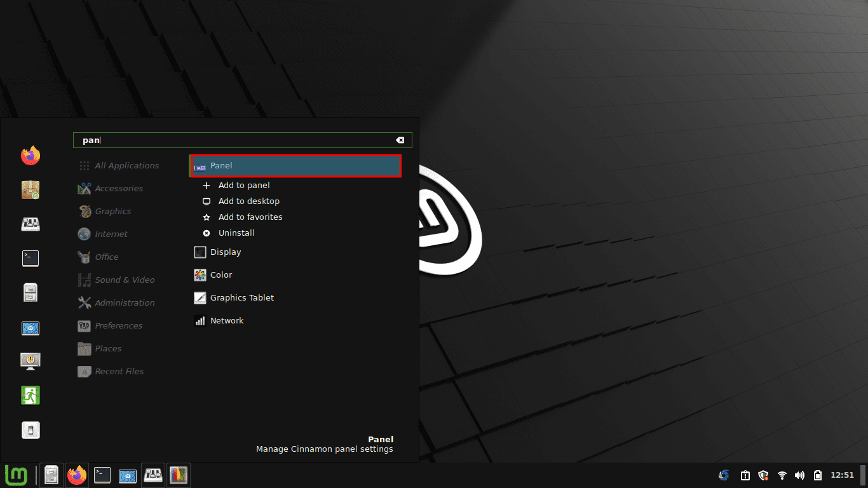Choose Add to desktop option
The height and width of the screenshot is (488, 868).
pos(248,201)
